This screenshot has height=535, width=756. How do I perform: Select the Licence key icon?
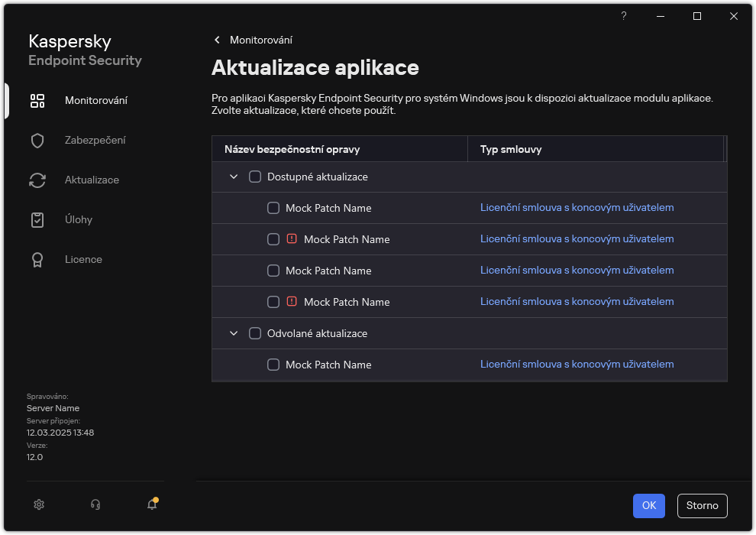(37, 259)
